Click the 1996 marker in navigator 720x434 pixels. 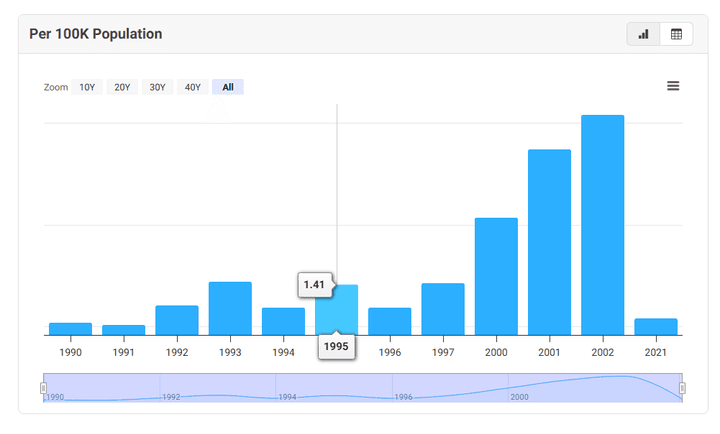[x=404, y=397]
